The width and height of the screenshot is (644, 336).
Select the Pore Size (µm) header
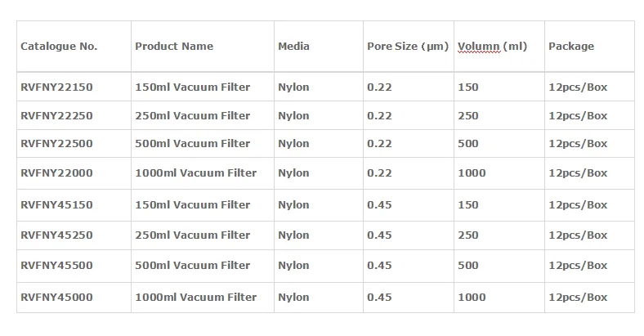[x=408, y=47]
